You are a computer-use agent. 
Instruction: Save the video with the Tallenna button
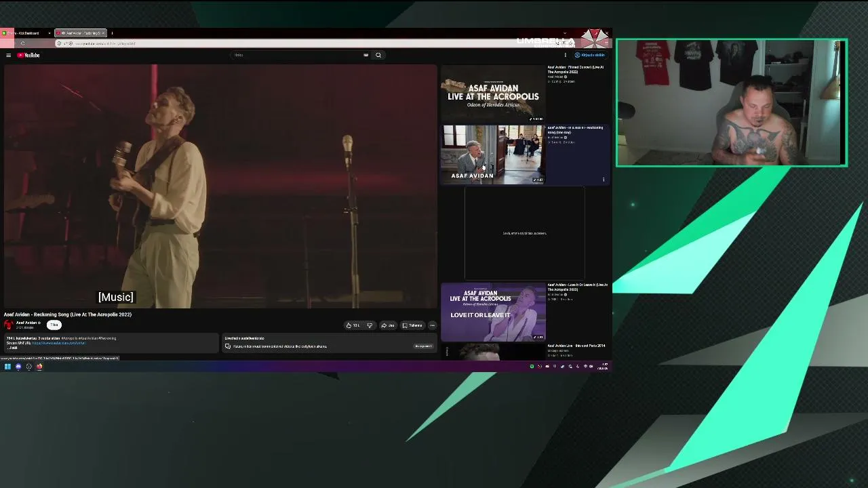coord(412,325)
